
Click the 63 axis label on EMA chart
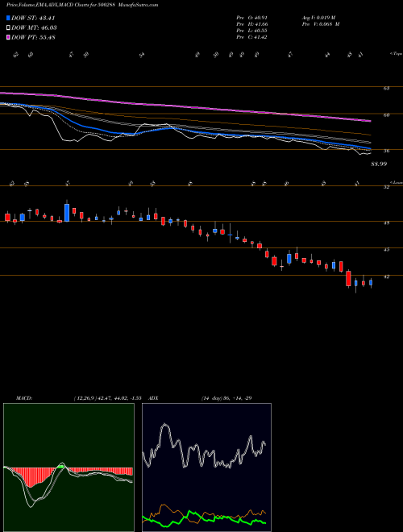pyautogui.click(x=387, y=88)
